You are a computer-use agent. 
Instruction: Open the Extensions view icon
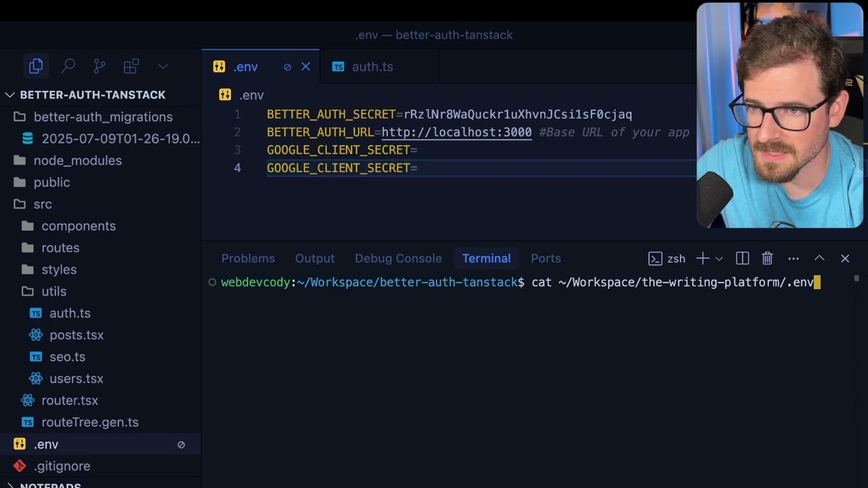tap(131, 66)
